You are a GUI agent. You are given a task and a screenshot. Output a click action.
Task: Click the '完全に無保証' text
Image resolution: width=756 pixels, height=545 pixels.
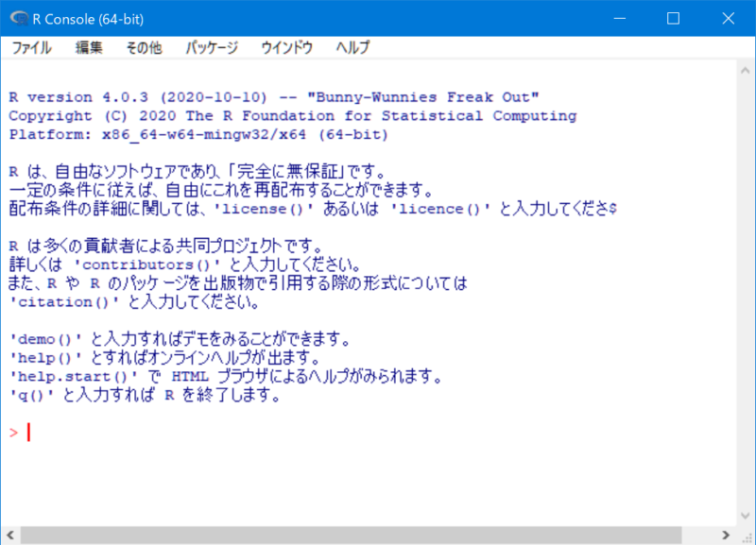(289, 172)
